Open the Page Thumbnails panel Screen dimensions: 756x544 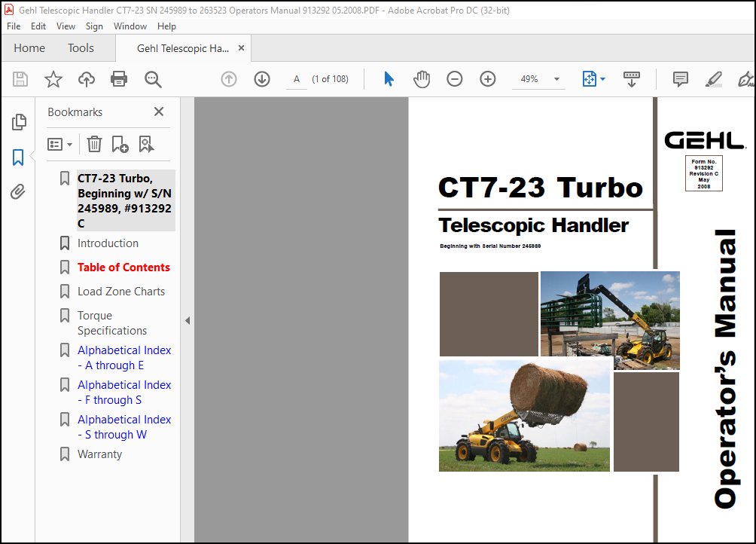click(18, 122)
